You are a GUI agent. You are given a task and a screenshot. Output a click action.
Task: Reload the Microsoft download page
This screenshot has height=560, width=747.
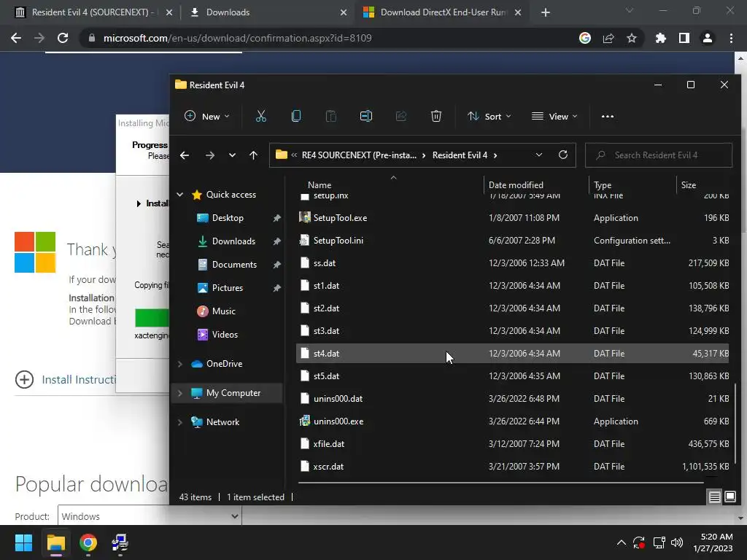[63, 38]
